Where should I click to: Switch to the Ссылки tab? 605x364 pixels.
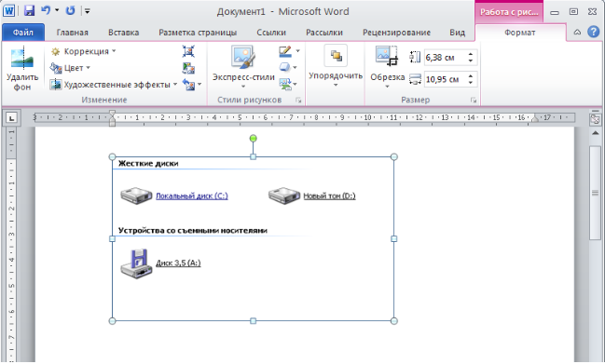click(x=271, y=33)
